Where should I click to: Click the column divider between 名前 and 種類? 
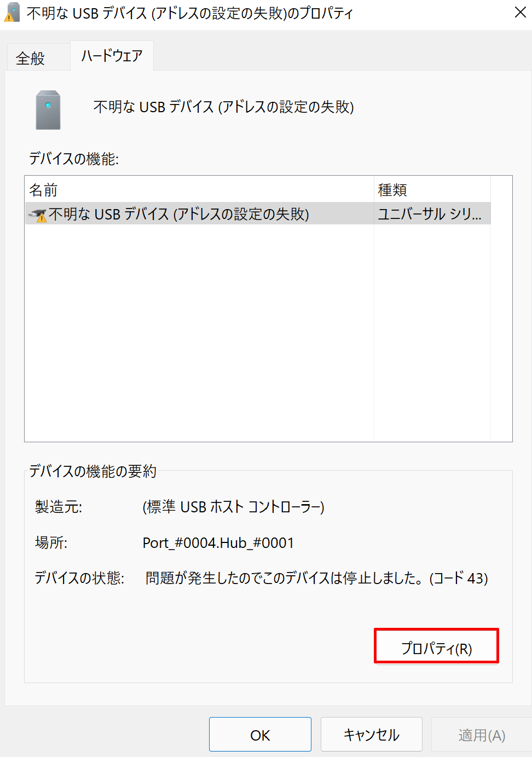[x=374, y=189]
